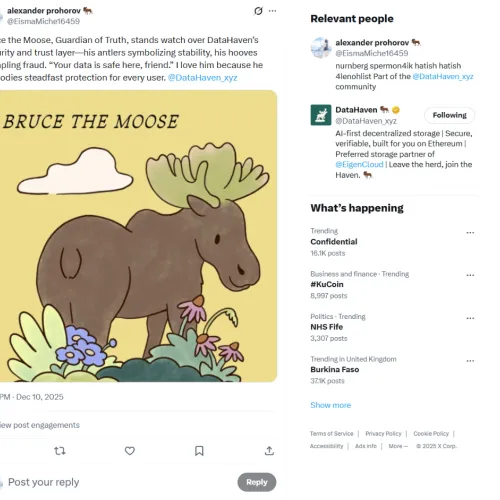
Task: Open the @EigenCloud mention link
Action: [x=359, y=165]
